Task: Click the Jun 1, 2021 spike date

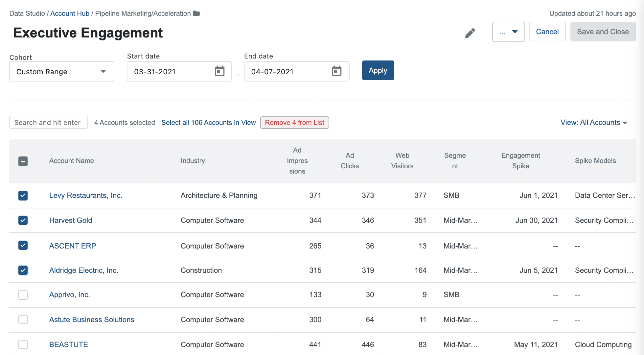Action: [539, 195]
